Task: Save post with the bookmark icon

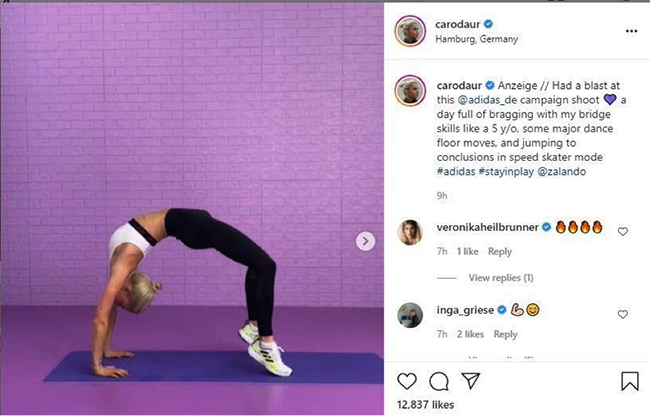Action: tap(630, 381)
